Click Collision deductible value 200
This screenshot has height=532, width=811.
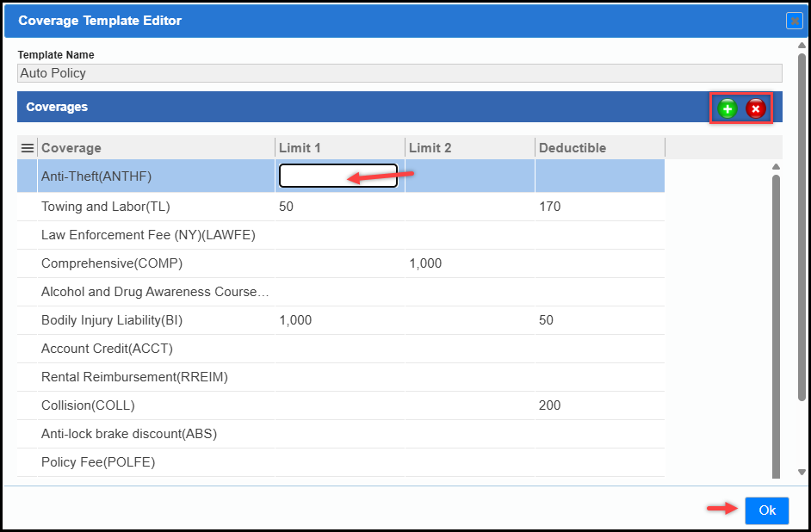pyautogui.click(x=549, y=405)
